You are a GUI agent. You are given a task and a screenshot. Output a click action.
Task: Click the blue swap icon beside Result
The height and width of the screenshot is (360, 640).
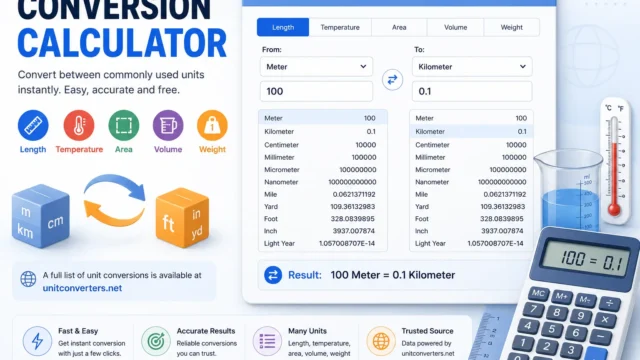click(x=273, y=275)
